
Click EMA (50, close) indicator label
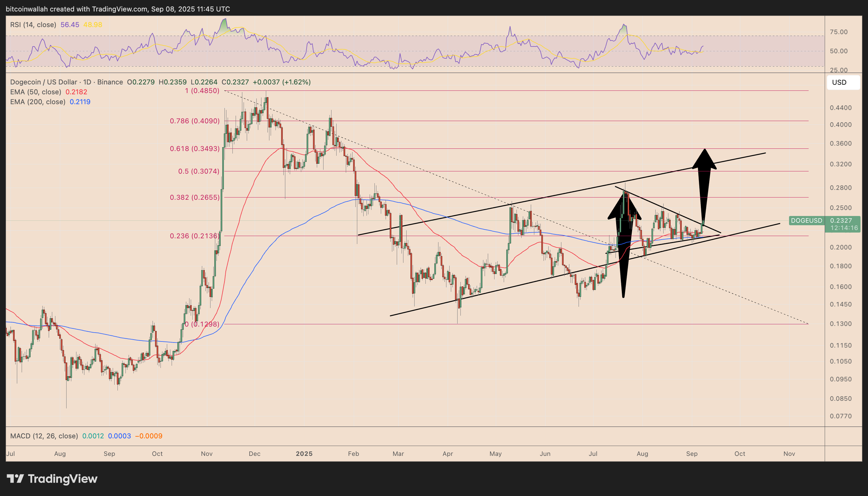pos(36,92)
